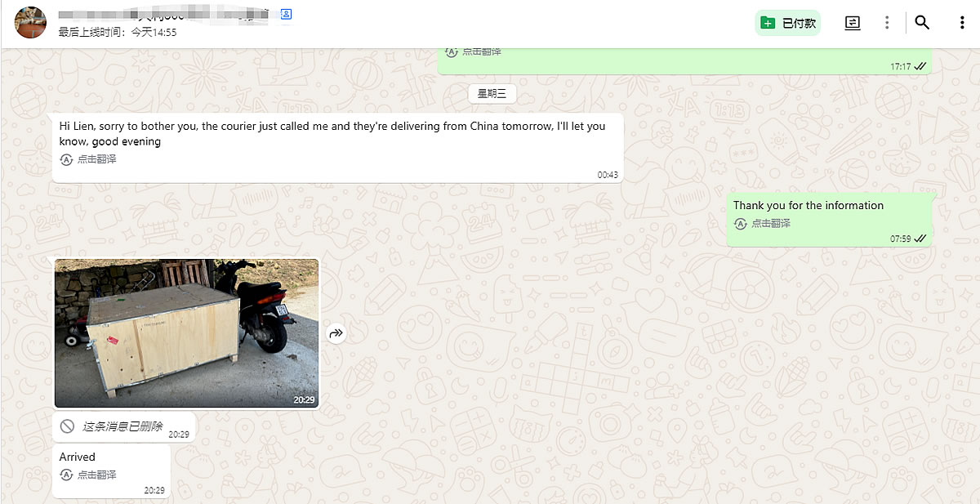The image size is (980, 504).
Task: Click the 星期三 date separator
Action: pyautogui.click(x=492, y=94)
